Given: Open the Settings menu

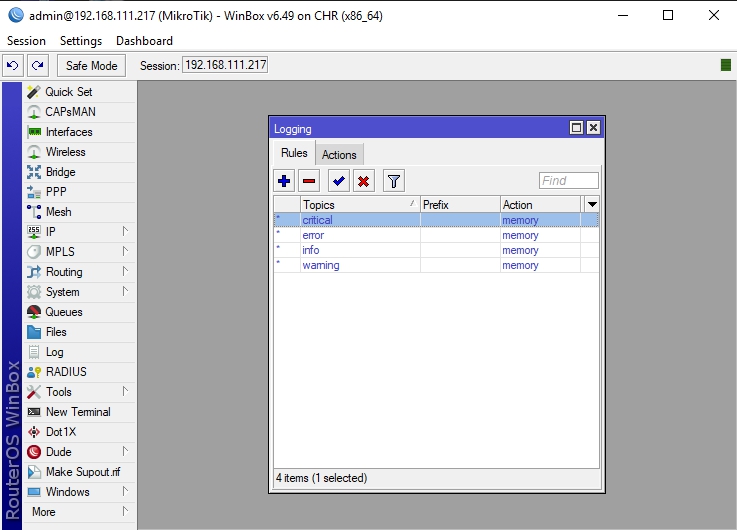Looking at the screenshot, I should (x=81, y=41).
